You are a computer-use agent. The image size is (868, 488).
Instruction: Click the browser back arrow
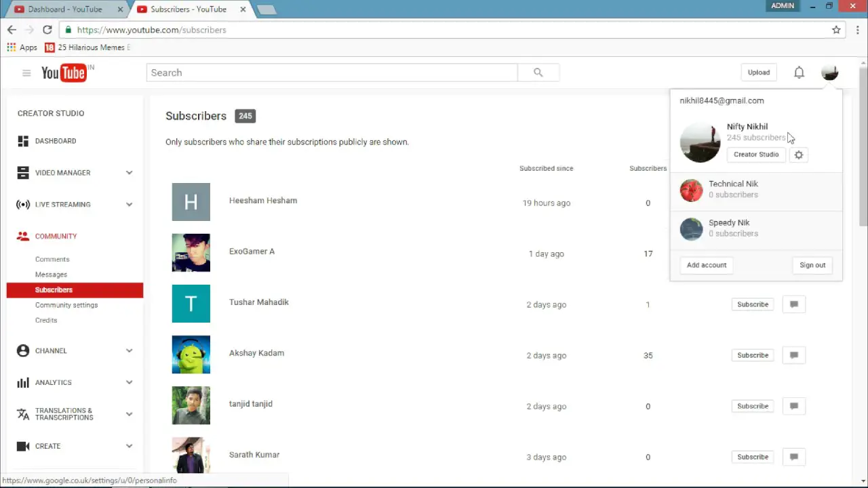pyautogui.click(x=12, y=30)
